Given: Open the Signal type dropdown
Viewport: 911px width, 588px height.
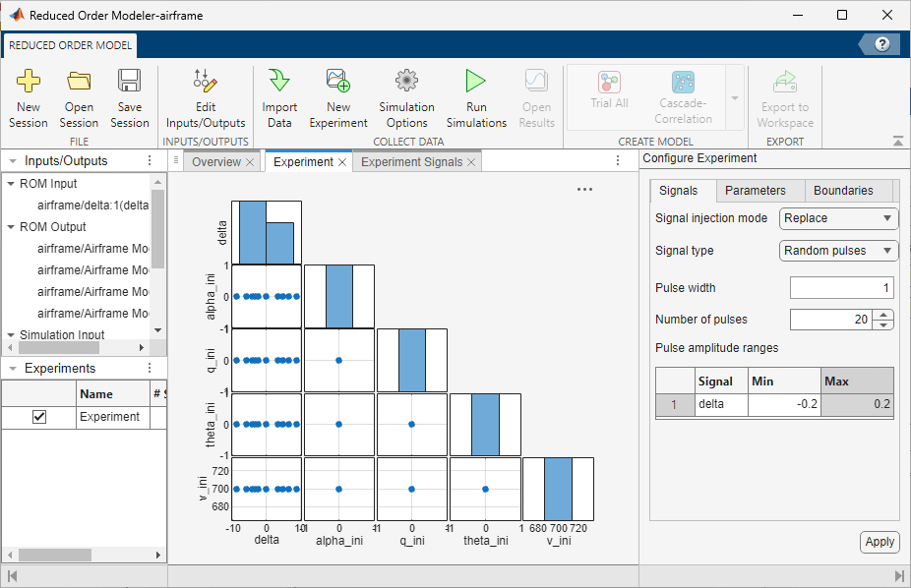Looking at the screenshot, I should pyautogui.click(x=838, y=251).
